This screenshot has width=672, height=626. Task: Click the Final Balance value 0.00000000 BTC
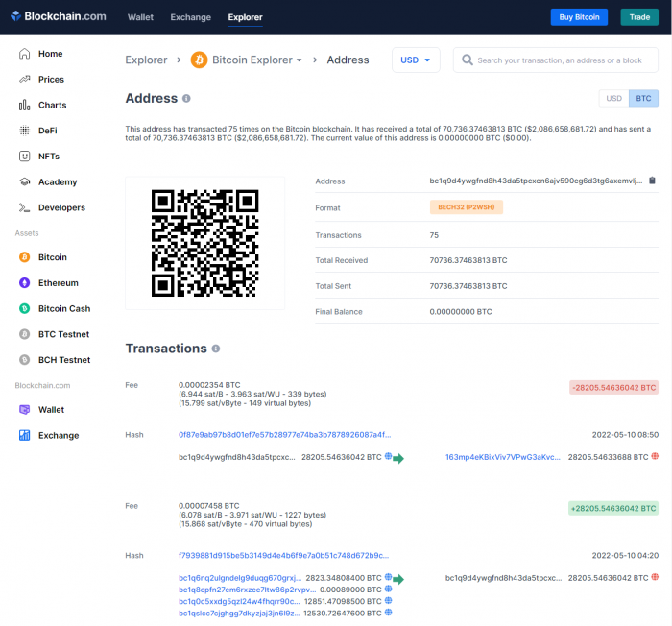(x=461, y=312)
